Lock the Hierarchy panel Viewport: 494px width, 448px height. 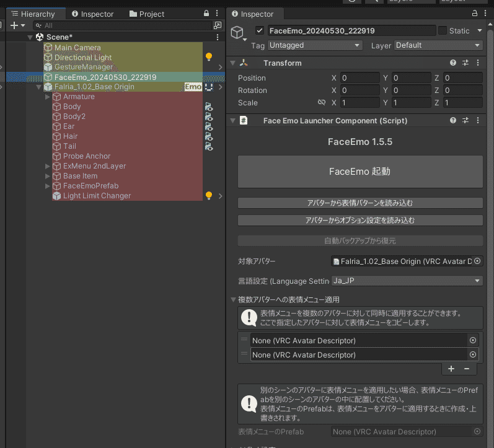point(206,13)
